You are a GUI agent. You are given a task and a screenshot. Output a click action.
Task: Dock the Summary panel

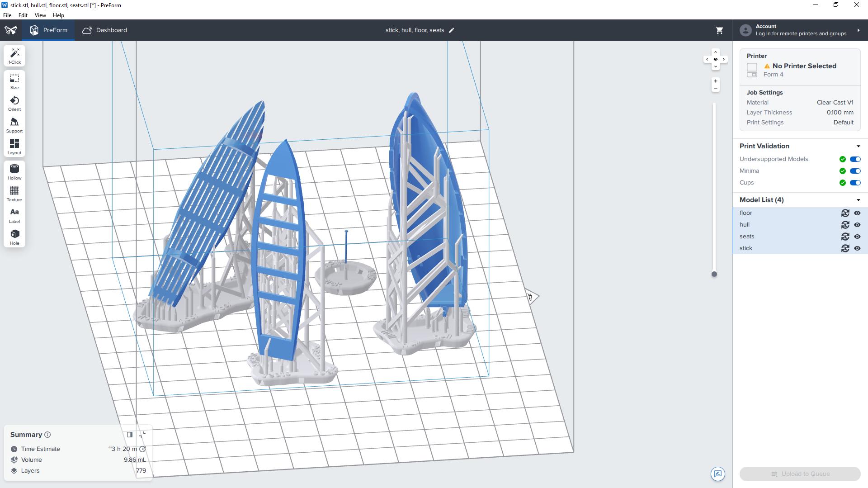coord(130,435)
